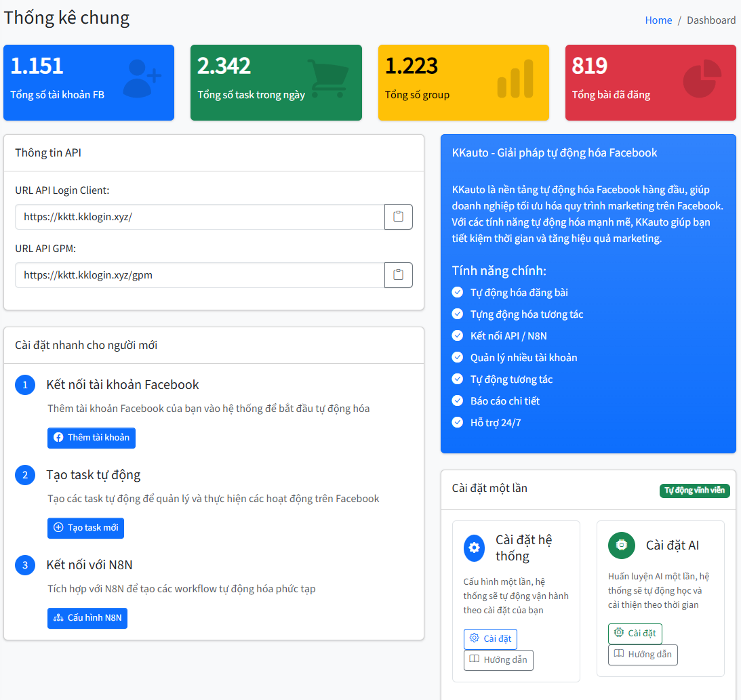
Task: Click the pie chart icon on posts card
Action: [702, 79]
